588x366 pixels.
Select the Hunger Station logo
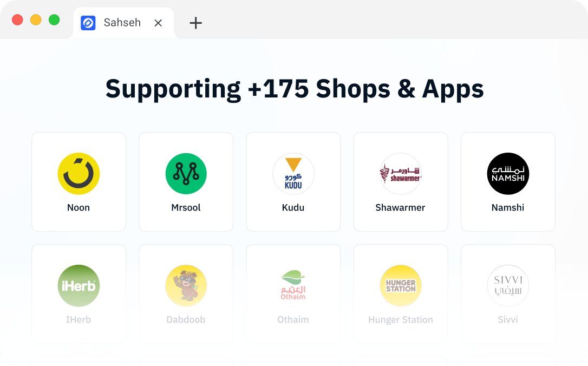(401, 286)
